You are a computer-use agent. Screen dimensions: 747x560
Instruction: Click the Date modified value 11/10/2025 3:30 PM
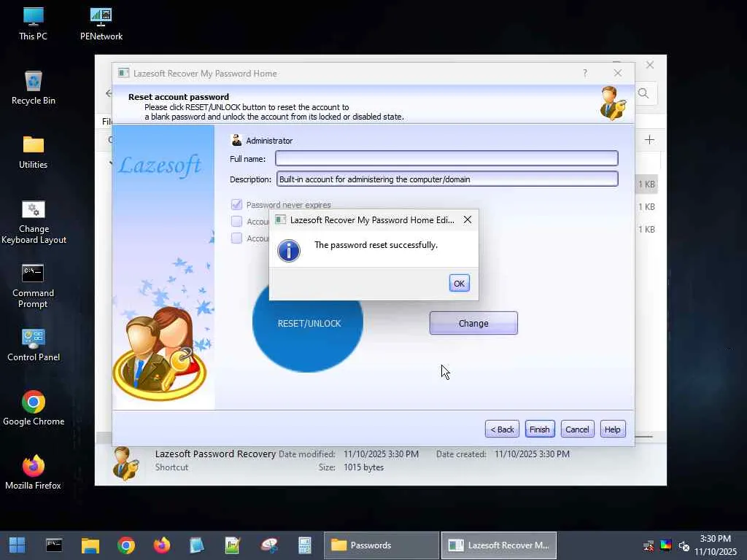[381, 454]
